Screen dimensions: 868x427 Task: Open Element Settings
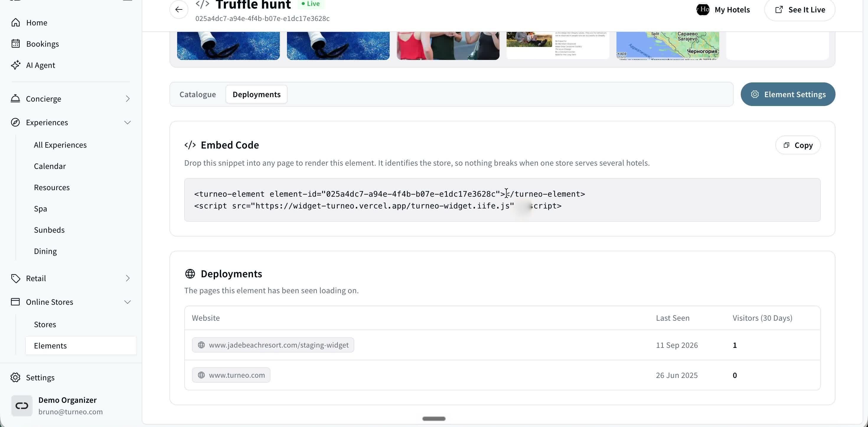(x=788, y=94)
